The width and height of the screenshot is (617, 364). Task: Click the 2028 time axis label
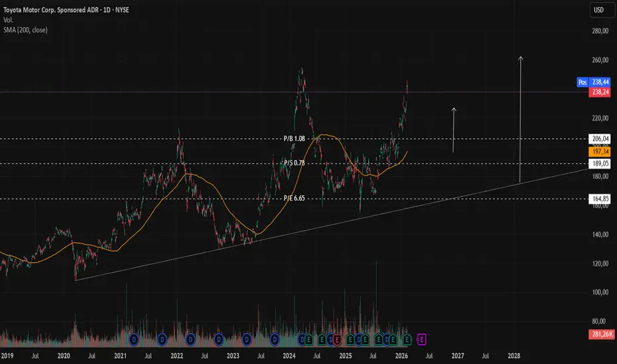click(x=514, y=356)
